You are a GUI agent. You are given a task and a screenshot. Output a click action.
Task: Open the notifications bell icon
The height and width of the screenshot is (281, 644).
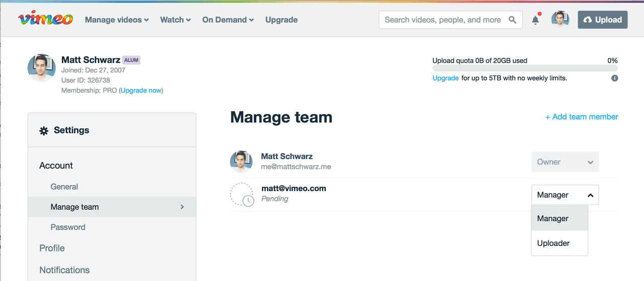pos(536,20)
